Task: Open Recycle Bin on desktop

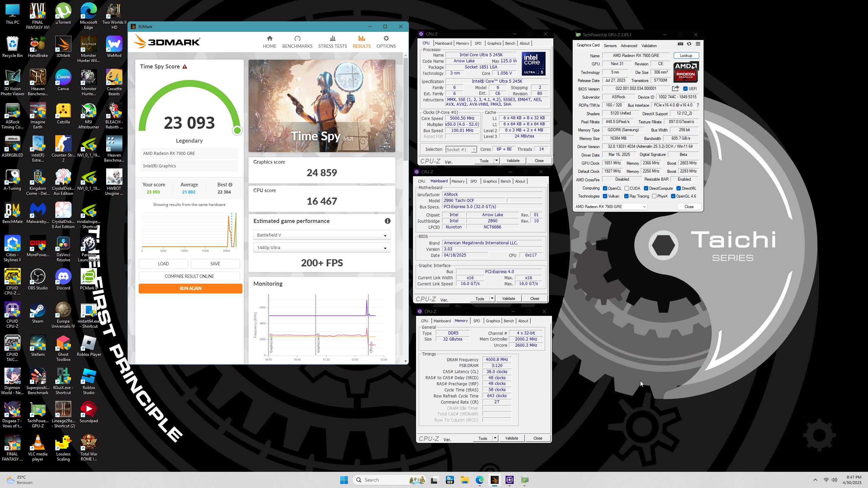Action: tap(13, 47)
